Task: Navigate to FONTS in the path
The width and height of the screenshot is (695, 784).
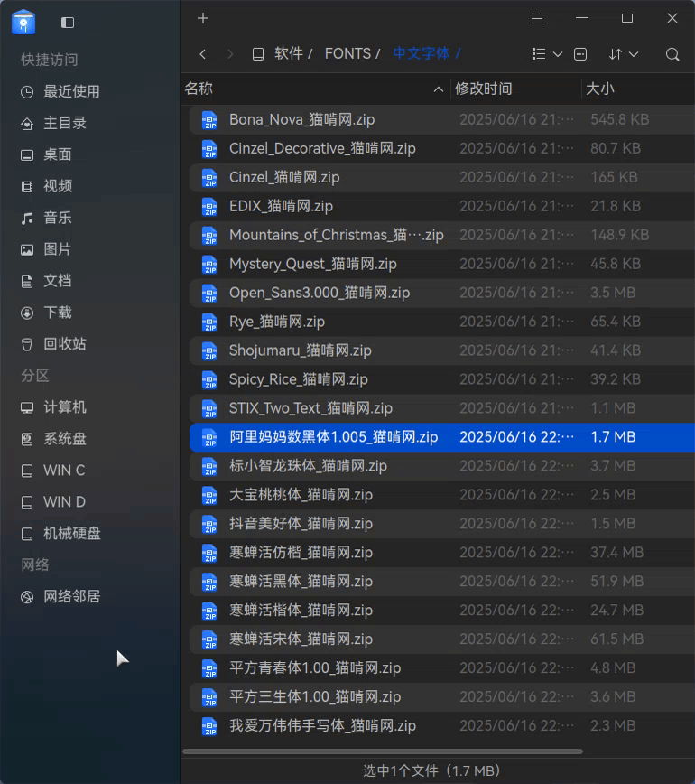Action: coord(347,53)
